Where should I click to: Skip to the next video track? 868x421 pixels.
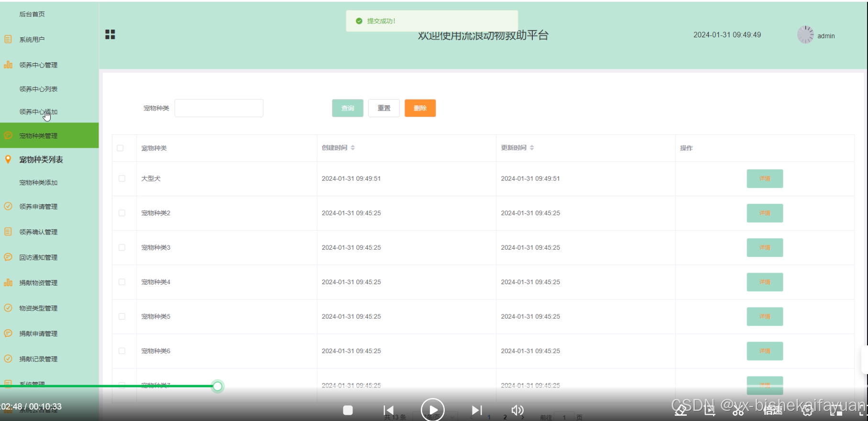pyautogui.click(x=477, y=410)
